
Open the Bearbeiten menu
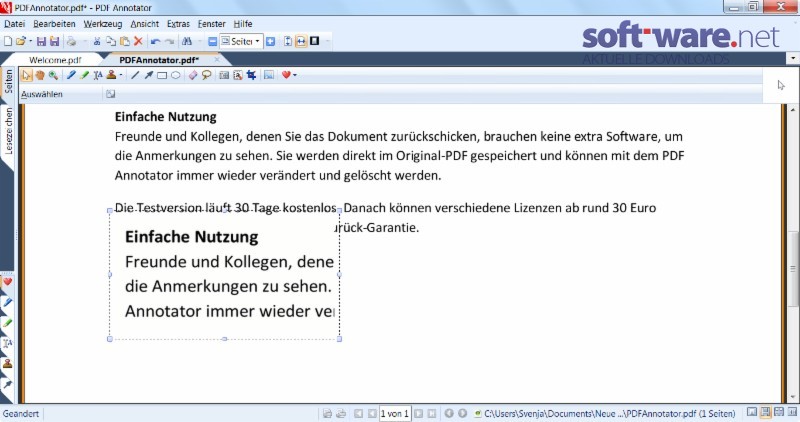[54, 24]
